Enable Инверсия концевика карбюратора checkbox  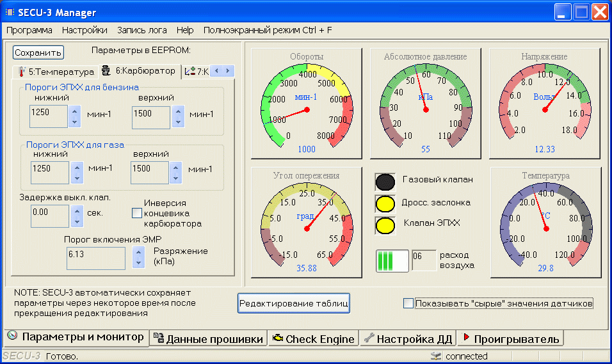click(136, 213)
